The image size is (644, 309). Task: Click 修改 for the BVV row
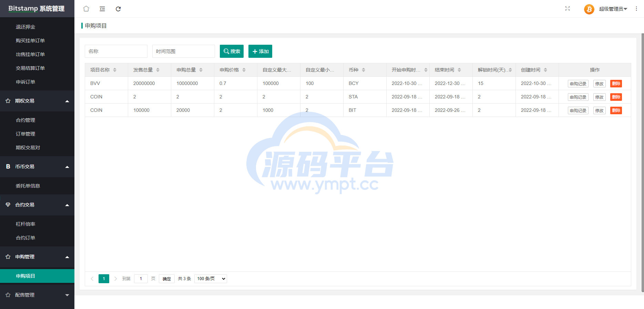point(599,84)
